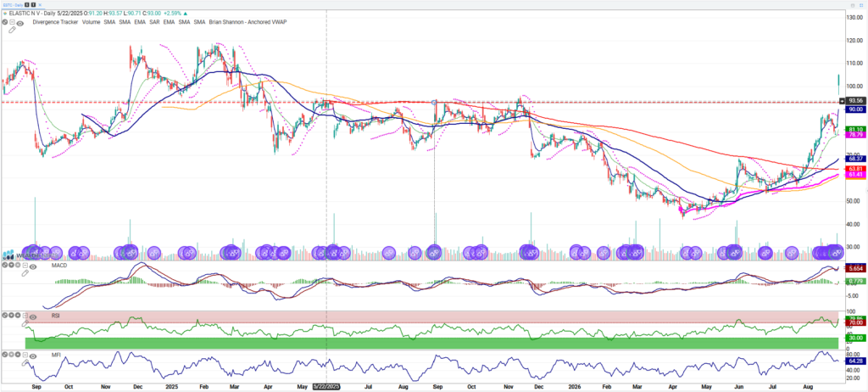Click the 64.28 MFI value tag
The image size is (868, 392).
click(x=856, y=361)
